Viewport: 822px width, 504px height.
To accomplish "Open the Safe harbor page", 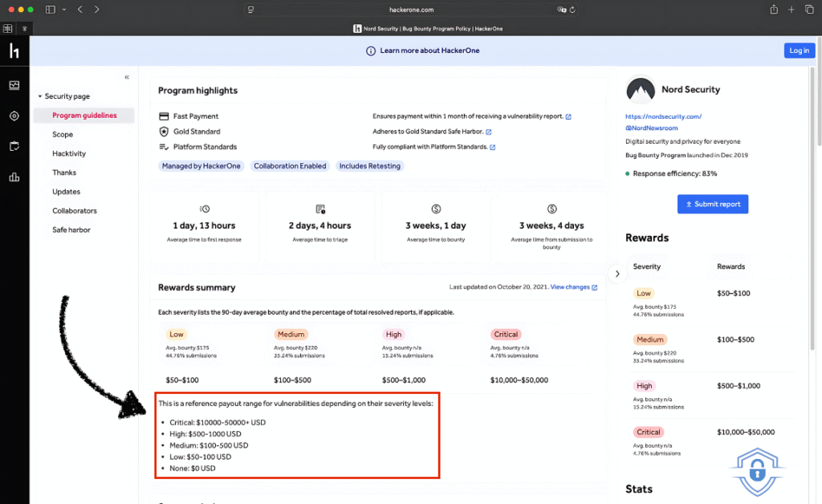I will pyautogui.click(x=71, y=230).
